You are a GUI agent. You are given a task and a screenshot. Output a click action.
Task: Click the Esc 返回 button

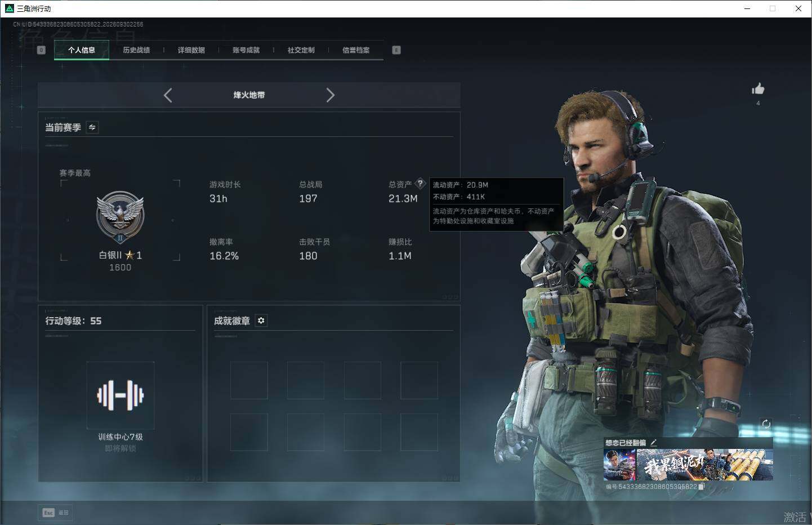pyautogui.click(x=56, y=513)
